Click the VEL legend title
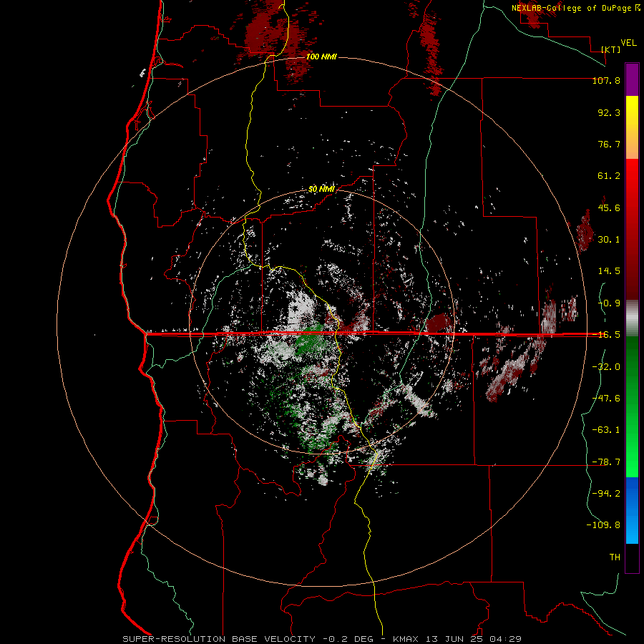 628,43
